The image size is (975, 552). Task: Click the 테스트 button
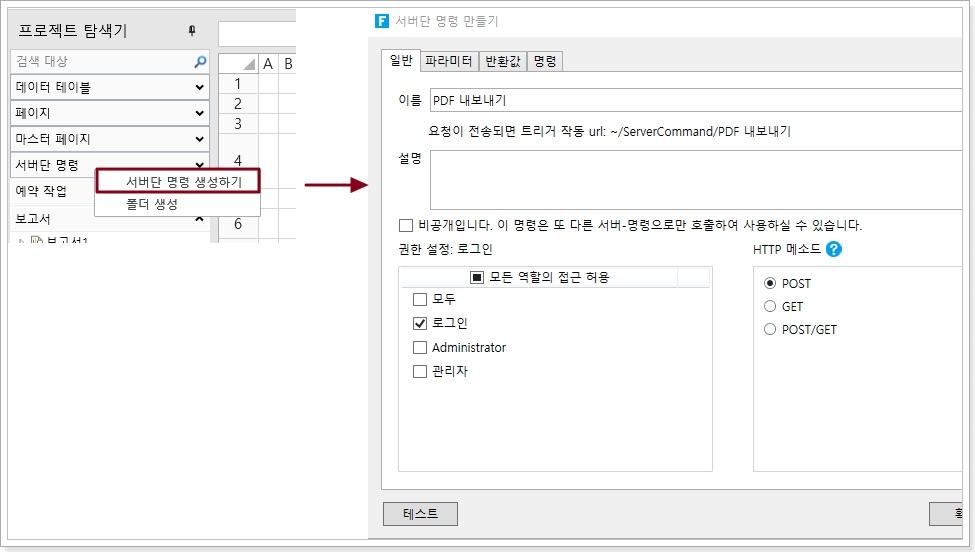click(x=420, y=513)
